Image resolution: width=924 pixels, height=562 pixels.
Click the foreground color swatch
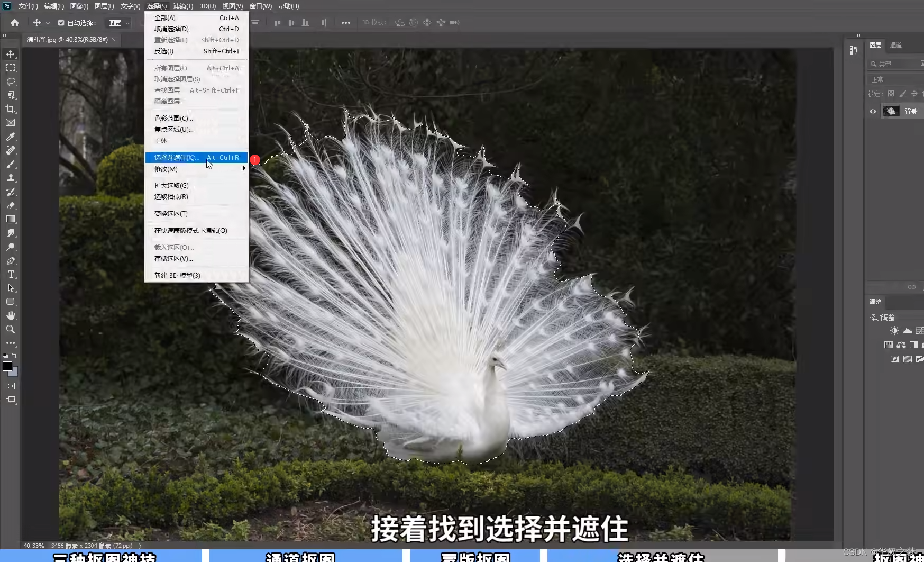tap(7, 366)
